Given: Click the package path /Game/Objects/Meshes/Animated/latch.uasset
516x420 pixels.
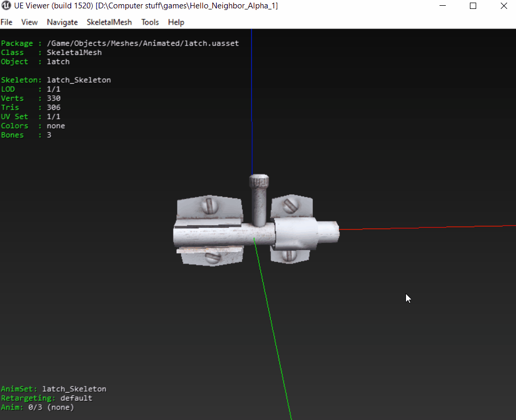Looking at the screenshot, I should click(143, 43).
